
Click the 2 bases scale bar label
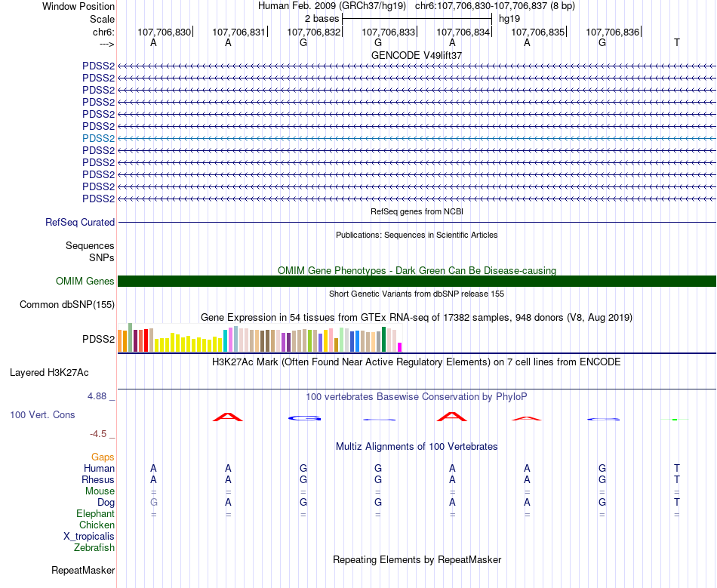pyautogui.click(x=322, y=19)
